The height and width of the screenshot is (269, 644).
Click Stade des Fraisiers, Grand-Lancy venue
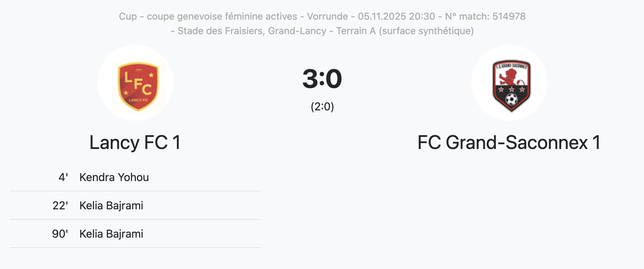point(252,31)
